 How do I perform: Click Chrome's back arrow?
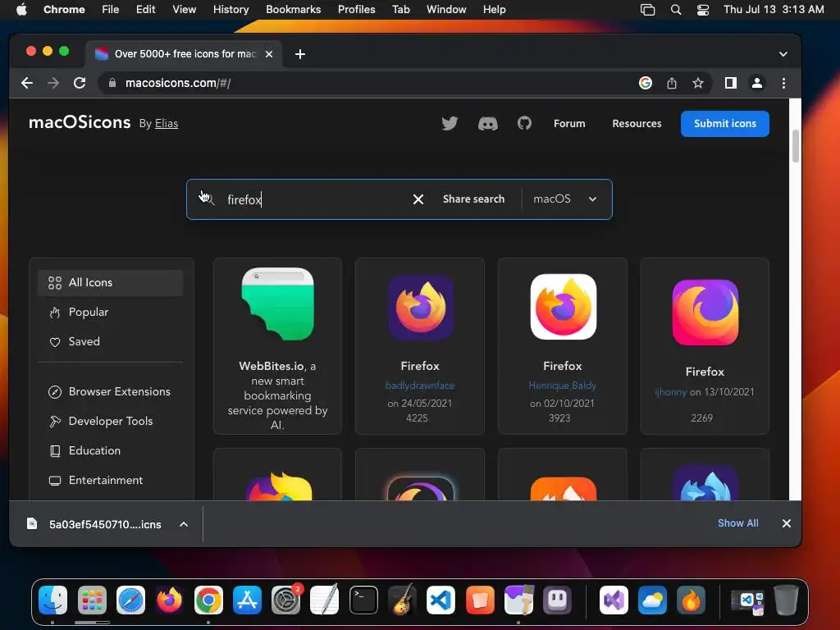coord(27,83)
